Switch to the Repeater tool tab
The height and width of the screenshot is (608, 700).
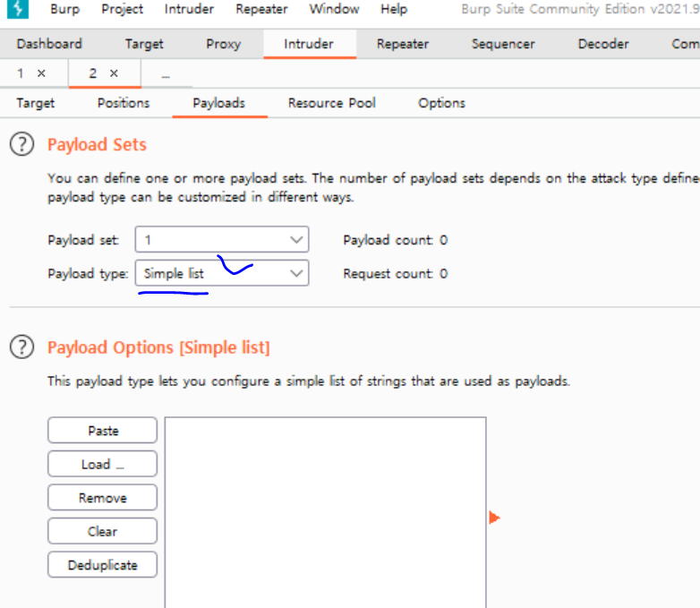coord(403,44)
